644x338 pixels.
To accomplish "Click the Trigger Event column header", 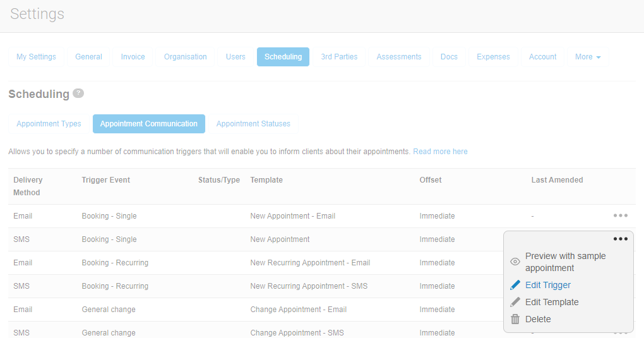I will (105, 180).
